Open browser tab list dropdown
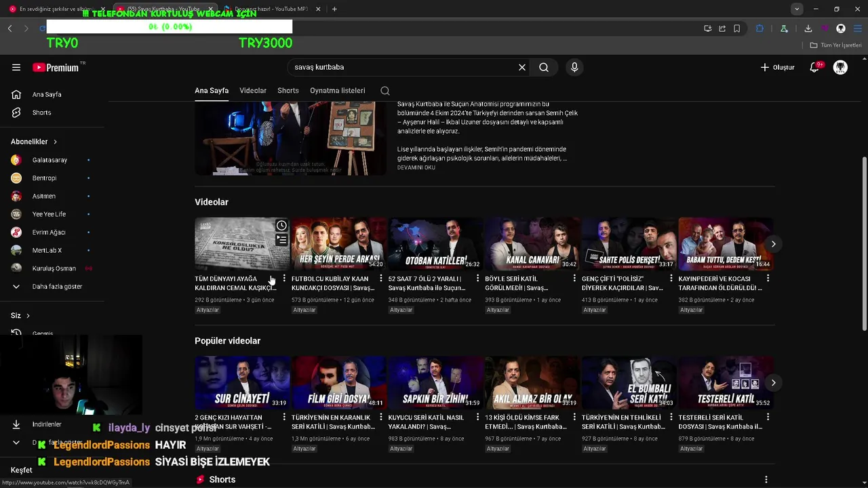 pos(797,9)
